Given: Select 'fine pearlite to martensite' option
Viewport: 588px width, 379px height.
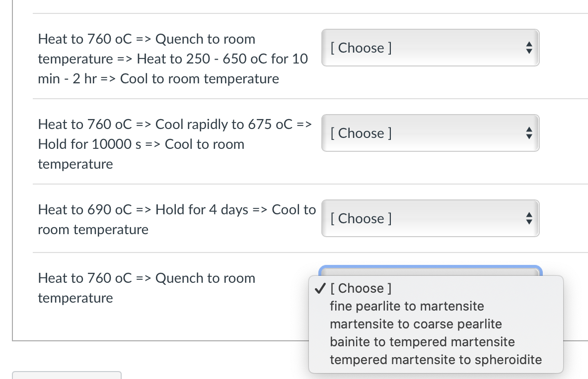Looking at the screenshot, I should (x=407, y=306).
